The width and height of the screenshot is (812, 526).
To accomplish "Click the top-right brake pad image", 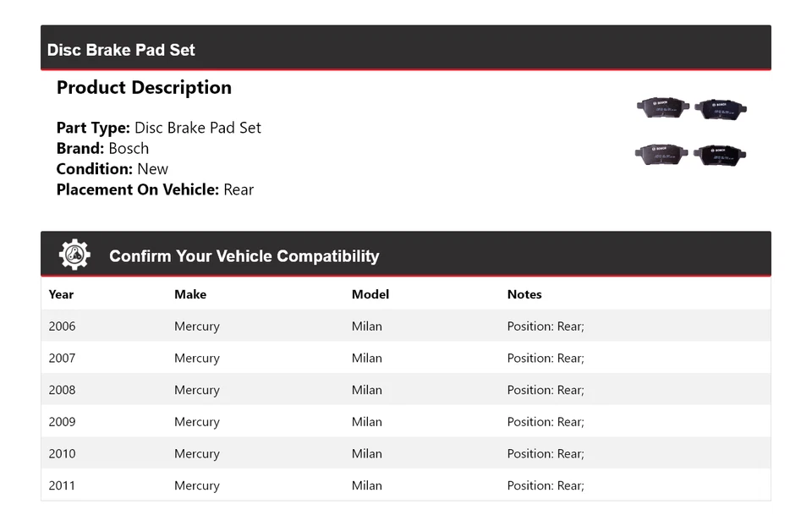I will [x=720, y=109].
